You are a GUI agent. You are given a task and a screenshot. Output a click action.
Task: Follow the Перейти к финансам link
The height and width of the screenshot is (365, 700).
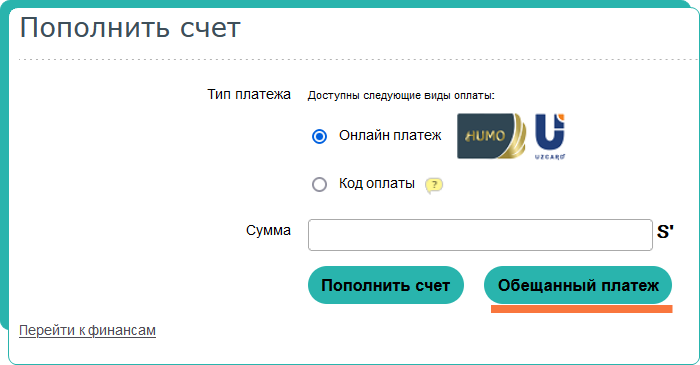tap(88, 331)
